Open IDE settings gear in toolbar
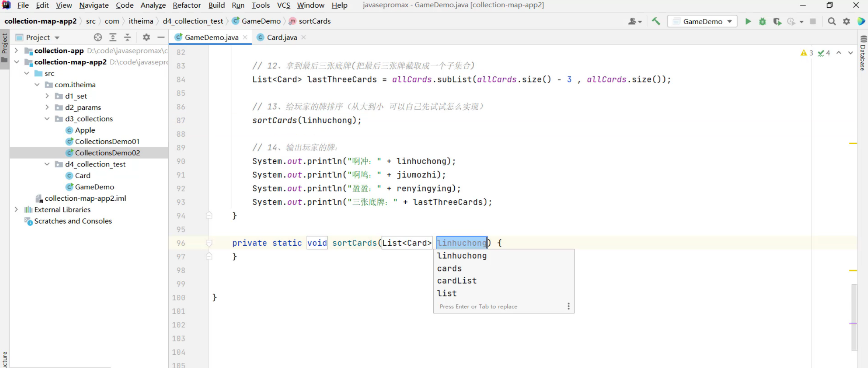The height and width of the screenshot is (368, 868). (846, 21)
